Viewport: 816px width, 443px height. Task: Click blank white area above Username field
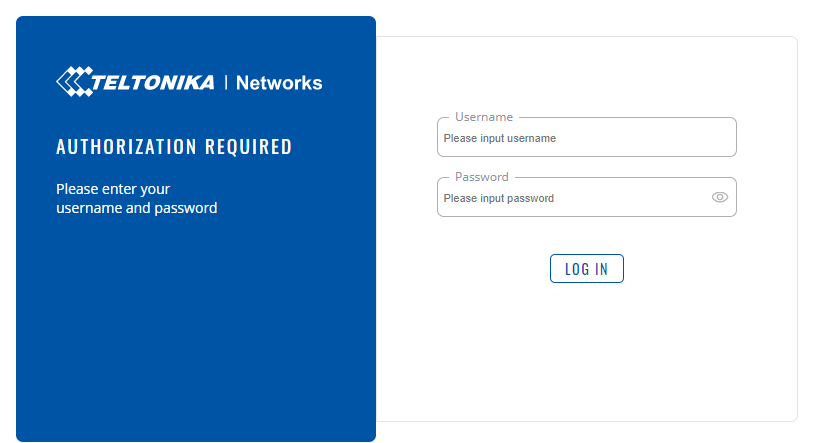pyautogui.click(x=586, y=73)
